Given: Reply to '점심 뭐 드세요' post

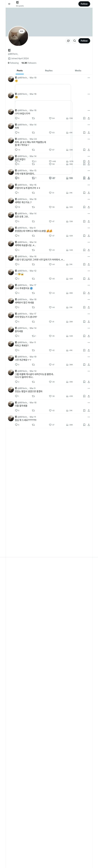Looking at the screenshot, I should click(x=16, y=425).
